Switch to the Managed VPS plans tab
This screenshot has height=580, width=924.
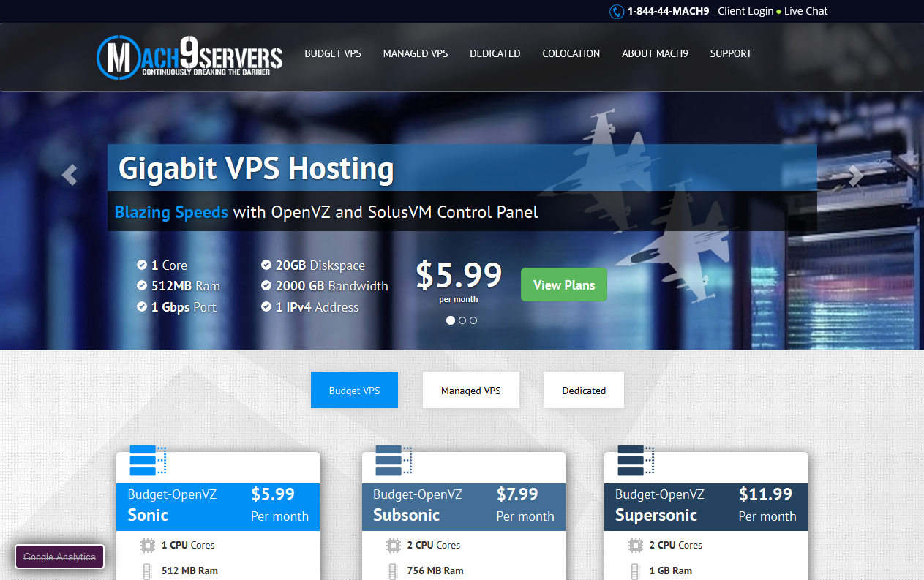pyautogui.click(x=471, y=390)
